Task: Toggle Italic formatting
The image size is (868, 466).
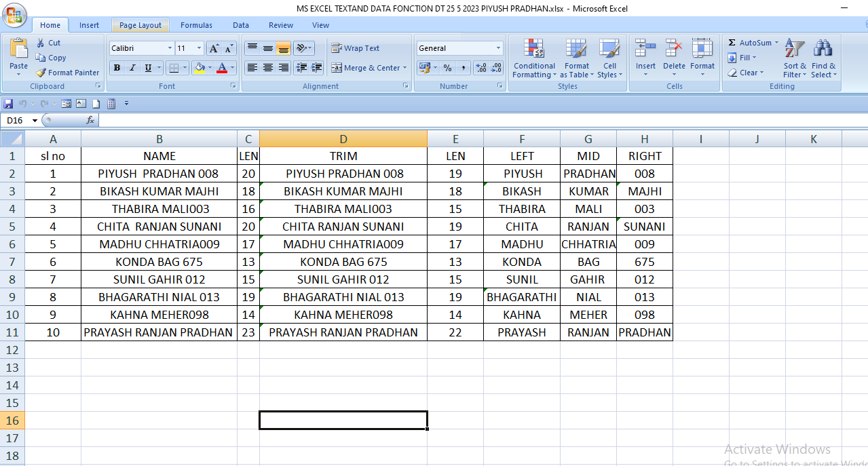Action: coord(132,68)
